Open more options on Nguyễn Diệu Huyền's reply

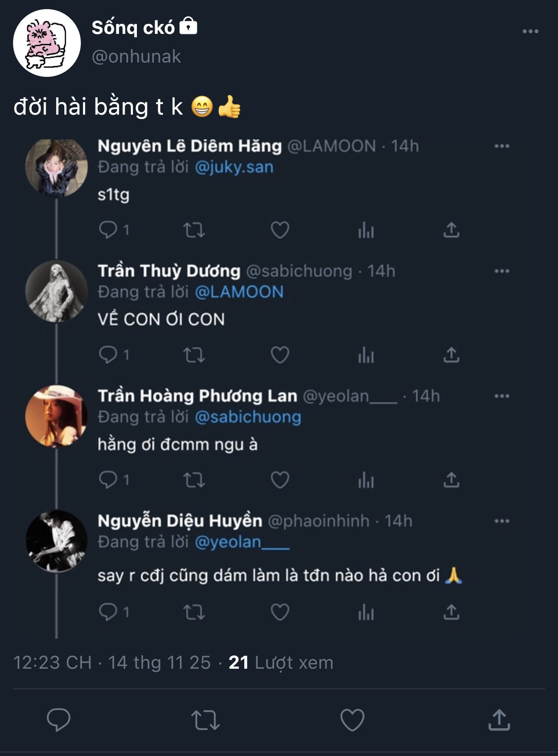(x=502, y=521)
